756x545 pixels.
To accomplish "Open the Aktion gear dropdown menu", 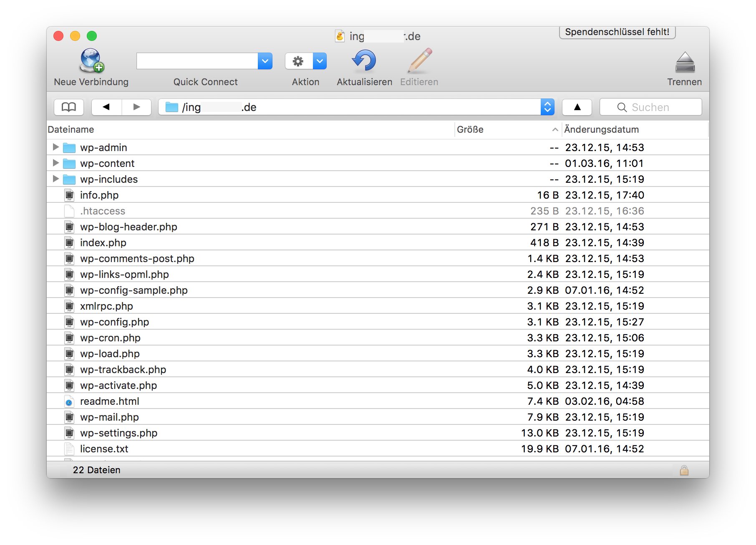I will [x=319, y=61].
